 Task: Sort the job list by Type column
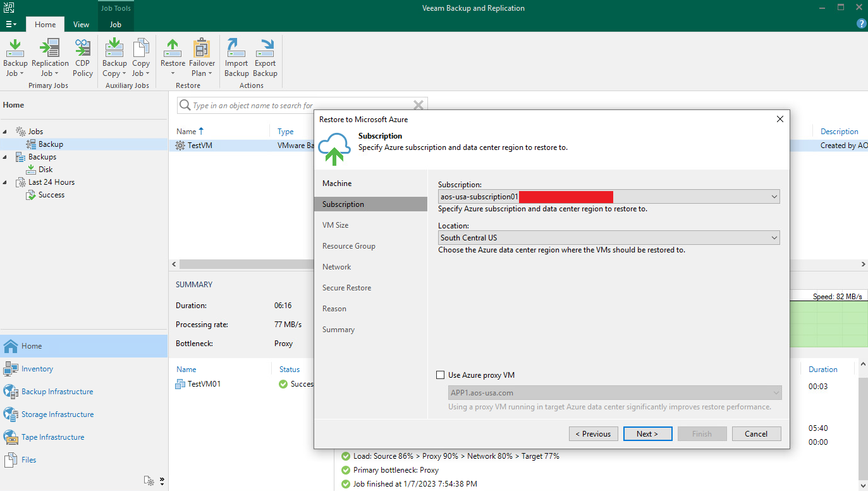[x=286, y=132]
